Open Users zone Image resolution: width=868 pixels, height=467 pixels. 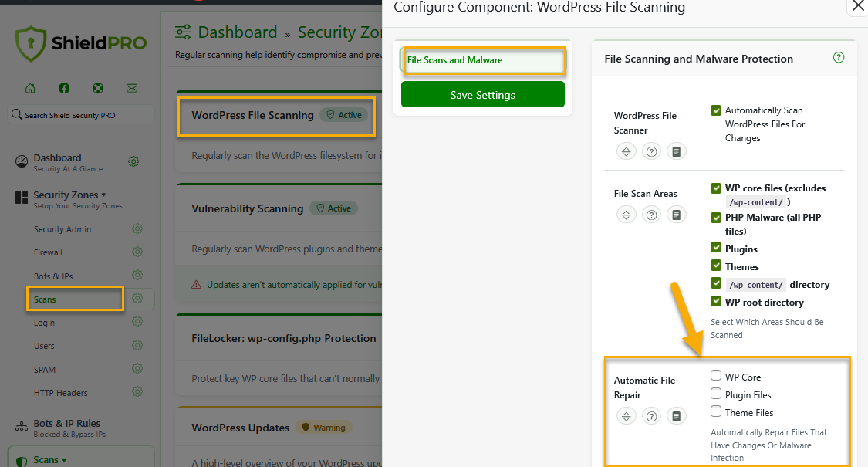(44, 347)
